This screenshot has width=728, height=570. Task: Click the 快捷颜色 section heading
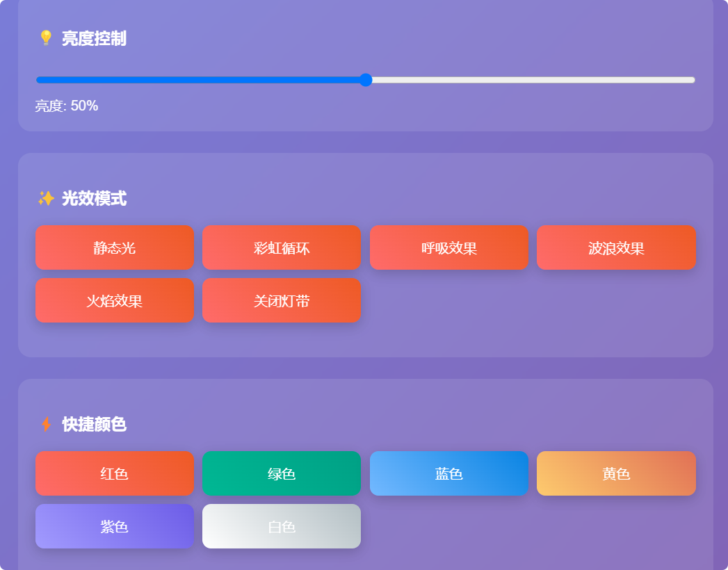(94, 424)
